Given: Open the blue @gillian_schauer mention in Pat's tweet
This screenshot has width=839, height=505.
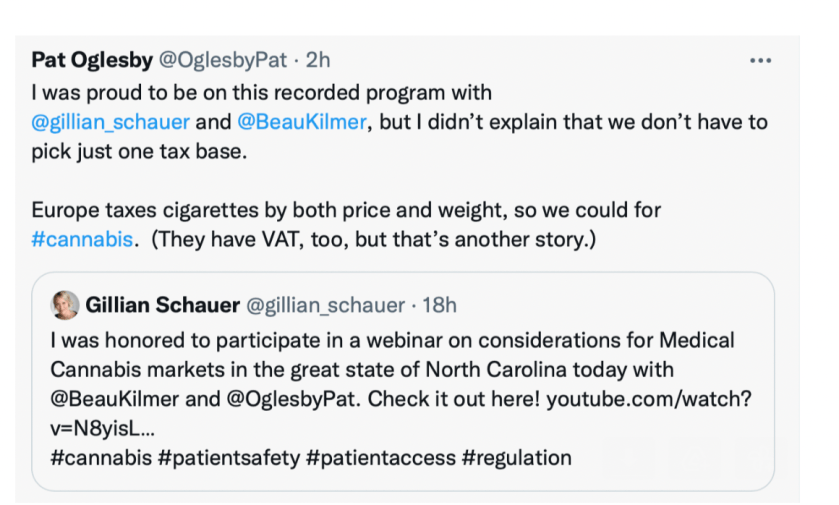Looking at the screenshot, I should click(110, 122).
